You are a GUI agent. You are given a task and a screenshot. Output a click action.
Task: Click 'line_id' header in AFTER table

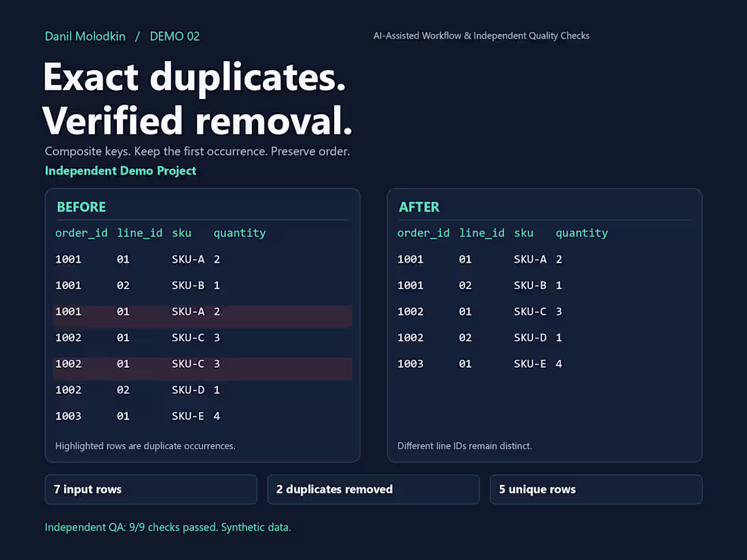[x=481, y=233]
